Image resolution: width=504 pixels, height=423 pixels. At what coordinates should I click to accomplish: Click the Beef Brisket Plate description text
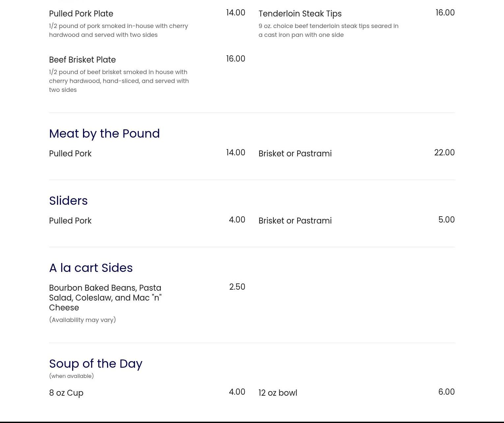coord(119,81)
